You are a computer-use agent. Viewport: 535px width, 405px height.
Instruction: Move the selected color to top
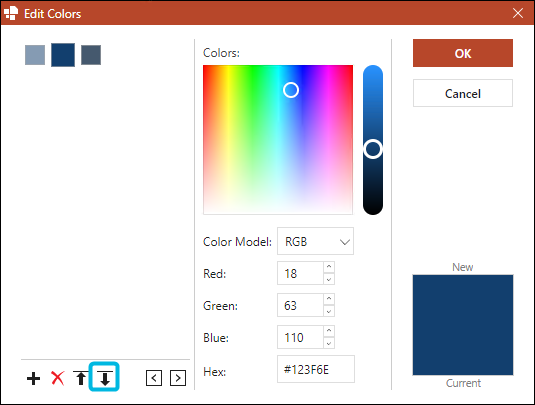[81, 378]
